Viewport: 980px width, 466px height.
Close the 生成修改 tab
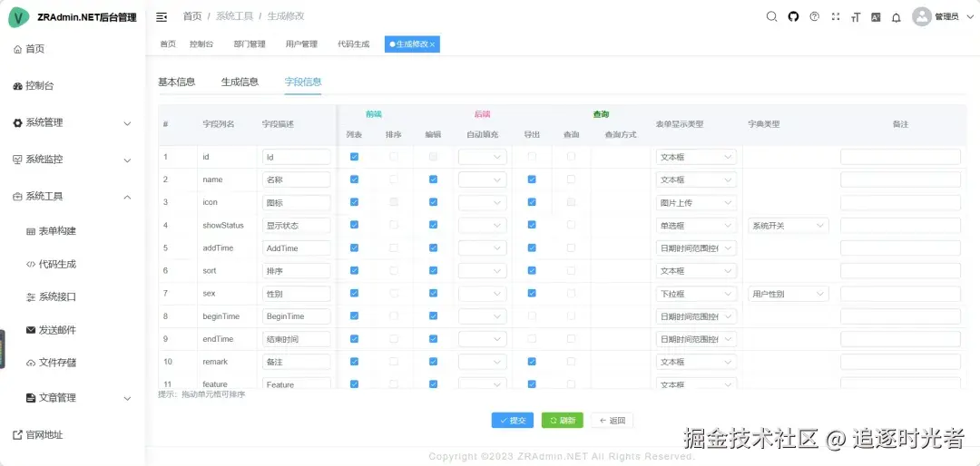pos(432,45)
